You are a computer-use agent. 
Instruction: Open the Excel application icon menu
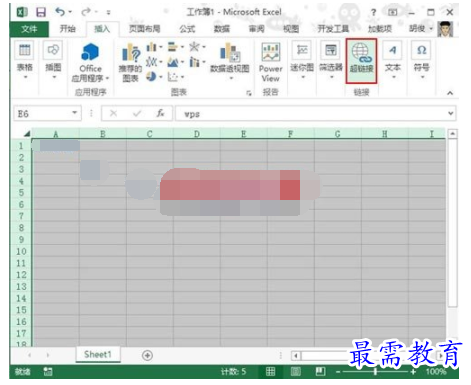point(22,12)
